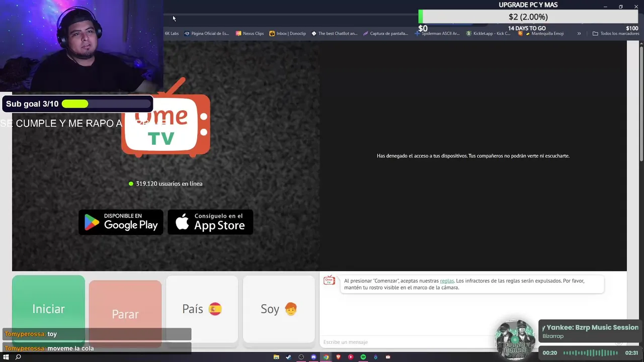Click the 319.120 usuarios en línea text

(169, 184)
